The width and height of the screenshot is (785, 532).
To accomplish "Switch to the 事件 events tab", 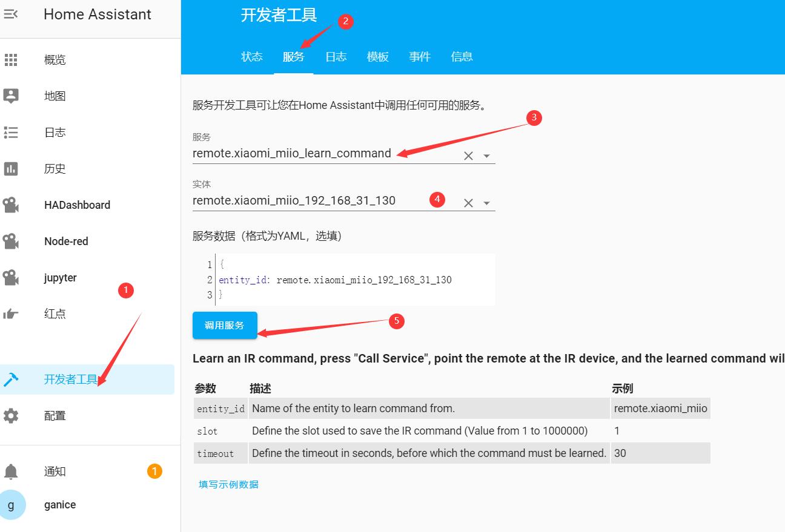I will click(x=420, y=56).
